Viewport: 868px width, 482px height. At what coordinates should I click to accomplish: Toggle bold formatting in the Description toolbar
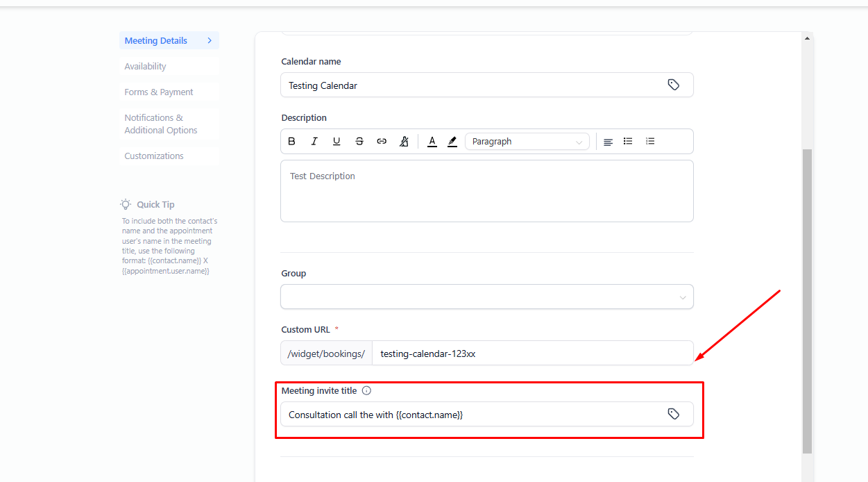pyautogui.click(x=291, y=142)
